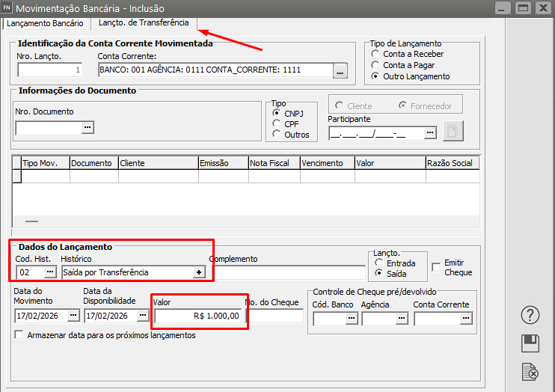Open Conta Corrente lookup button
The image size is (555, 392).
pos(340,71)
